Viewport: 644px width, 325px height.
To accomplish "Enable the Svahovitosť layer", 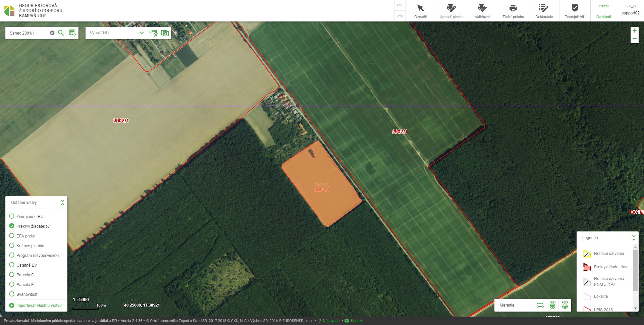I will pyautogui.click(x=12, y=294).
